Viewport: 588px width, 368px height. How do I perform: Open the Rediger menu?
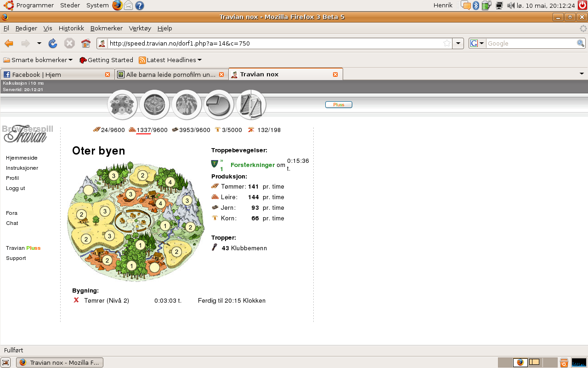click(26, 28)
